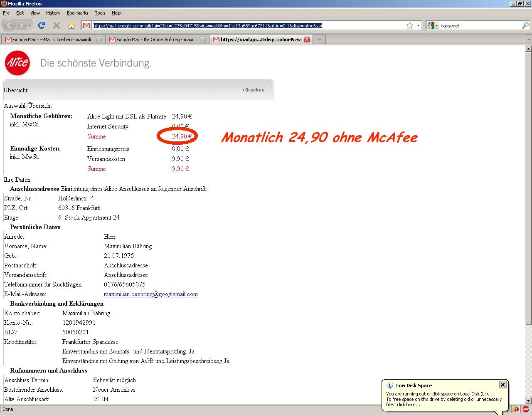Click BLZ value '50050201'

coord(76,332)
